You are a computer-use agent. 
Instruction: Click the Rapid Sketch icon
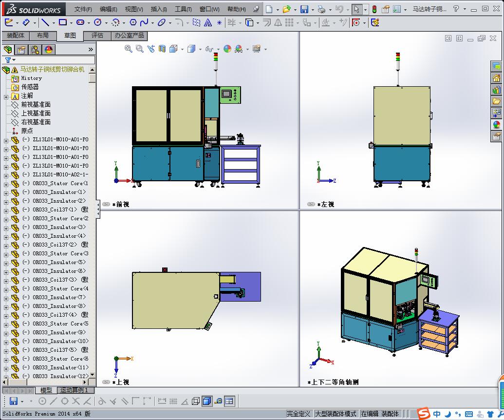pyautogui.click(x=375, y=22)
